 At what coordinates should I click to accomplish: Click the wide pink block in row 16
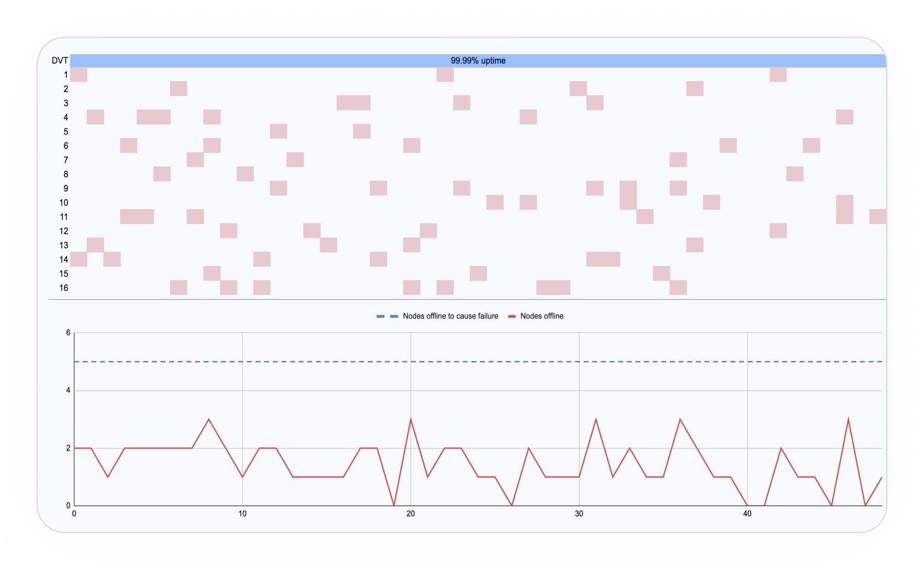pos(553,288)
